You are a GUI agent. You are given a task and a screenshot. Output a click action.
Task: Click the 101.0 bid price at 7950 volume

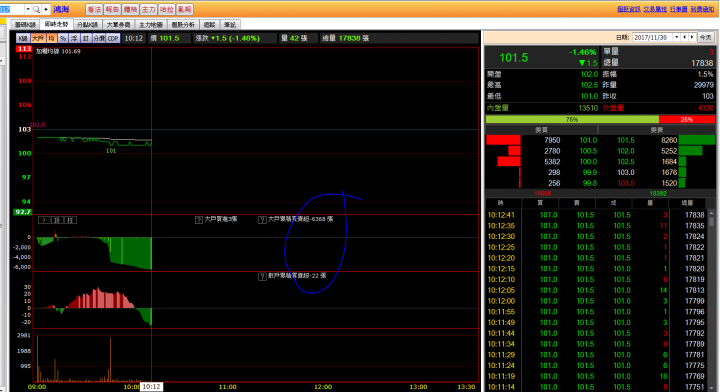[x=588, y=140]
